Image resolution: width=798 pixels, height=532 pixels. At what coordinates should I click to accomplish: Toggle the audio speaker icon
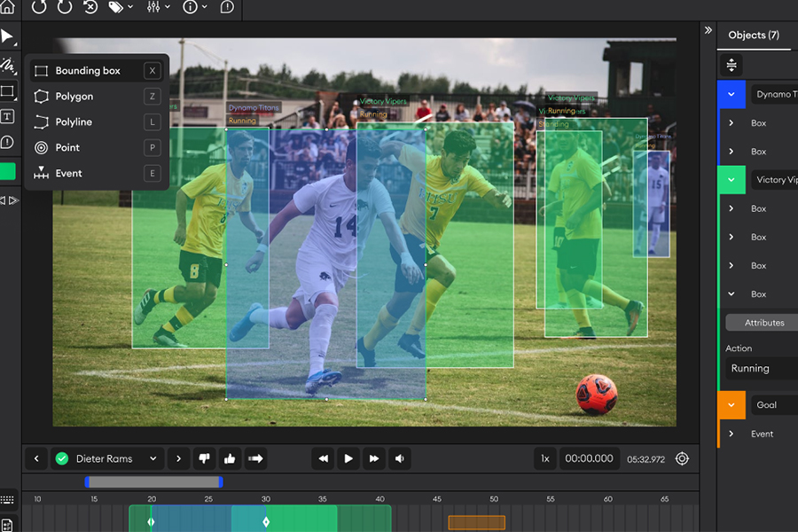coord(400,458)
